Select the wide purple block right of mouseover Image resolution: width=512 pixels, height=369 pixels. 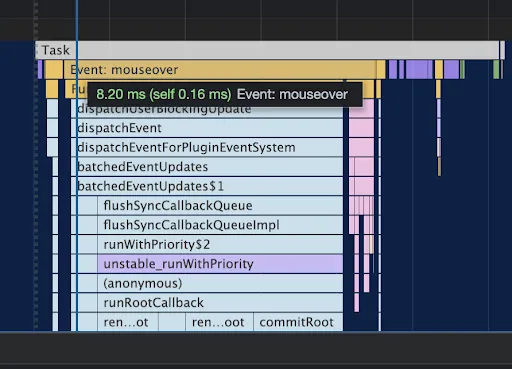419,70
